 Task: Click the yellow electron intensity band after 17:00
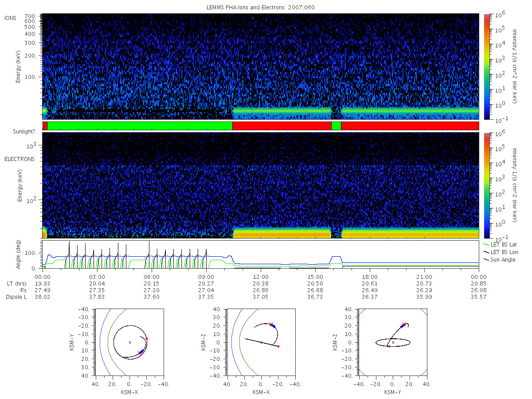coord(410,233)
